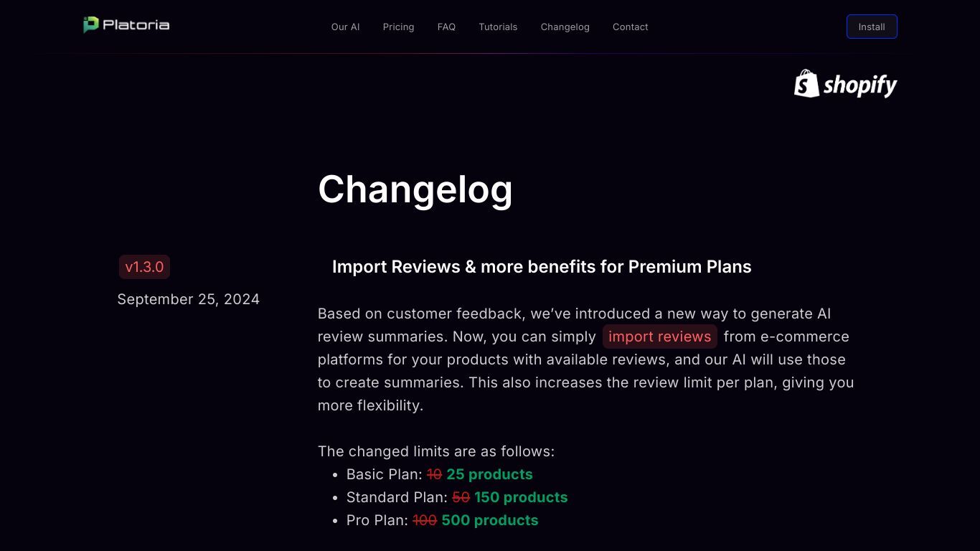Open the FAQ page
This screenshot has height=551, width=980.
click(x=446, y=27)
